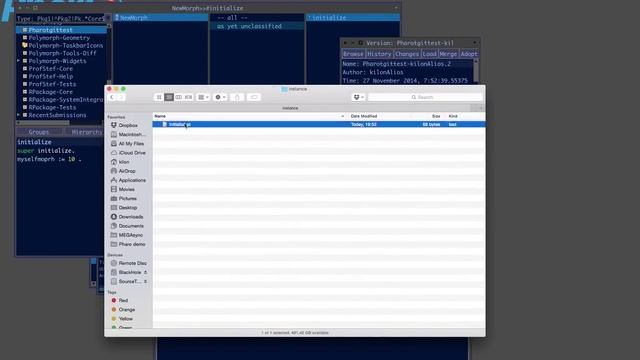Switch Finder to icon view
The width and height of the screenshot is (640, 360).
pos(159,97)
